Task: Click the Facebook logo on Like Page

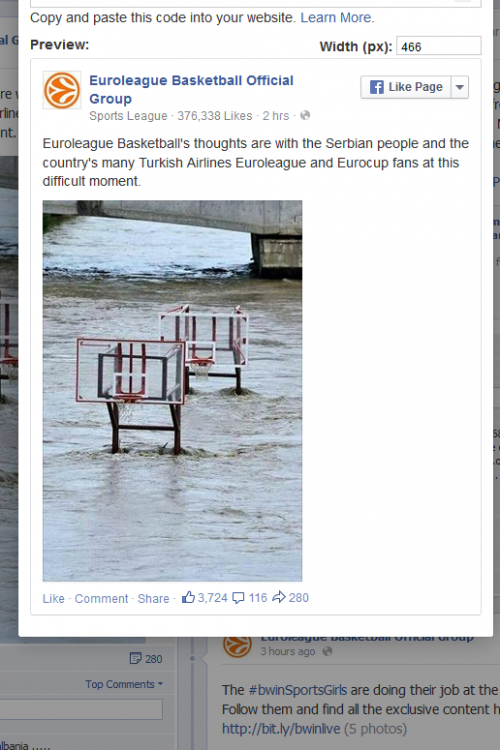Action: (377, 87)
